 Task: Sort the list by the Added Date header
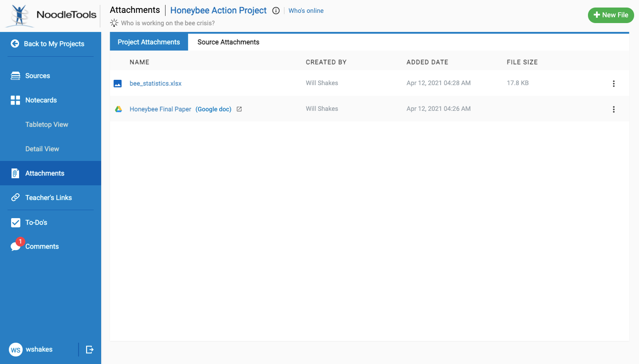point(427,62)
